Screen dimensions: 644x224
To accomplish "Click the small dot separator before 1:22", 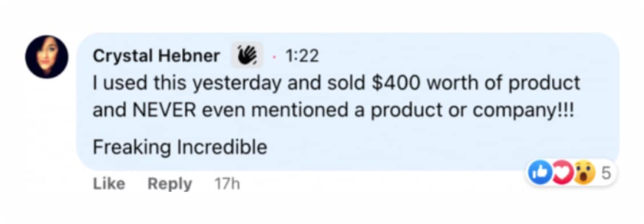I will [274, 57].
